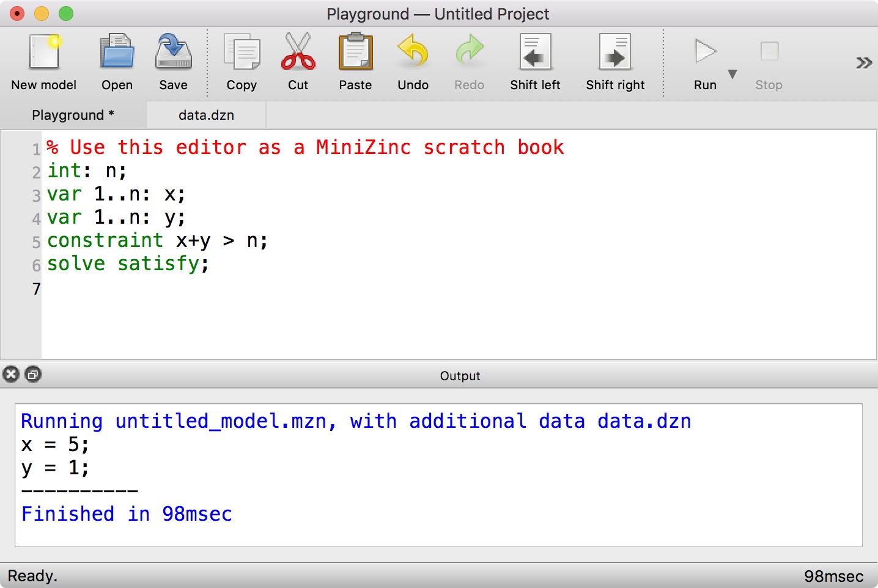The height and width of the screenshot is (588, 878).
Task: Open the solver configuration dropdown beside Run
Action: point(732,73)
